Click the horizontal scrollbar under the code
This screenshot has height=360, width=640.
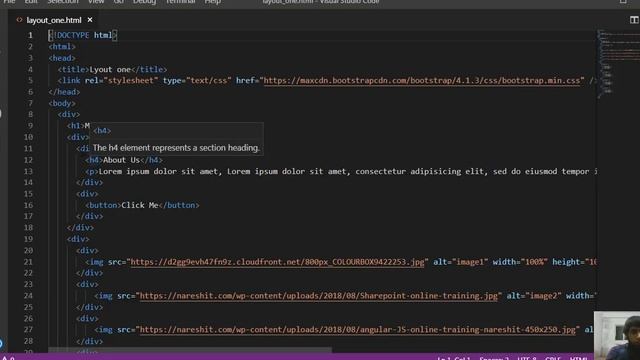tap(190, 350)
